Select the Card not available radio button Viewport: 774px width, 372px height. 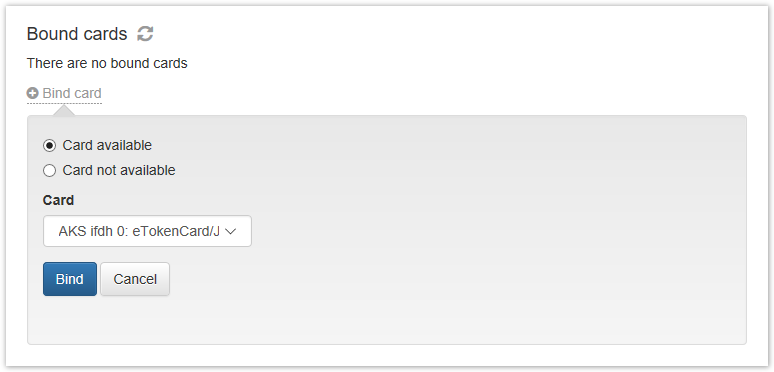tap(49, 171)
